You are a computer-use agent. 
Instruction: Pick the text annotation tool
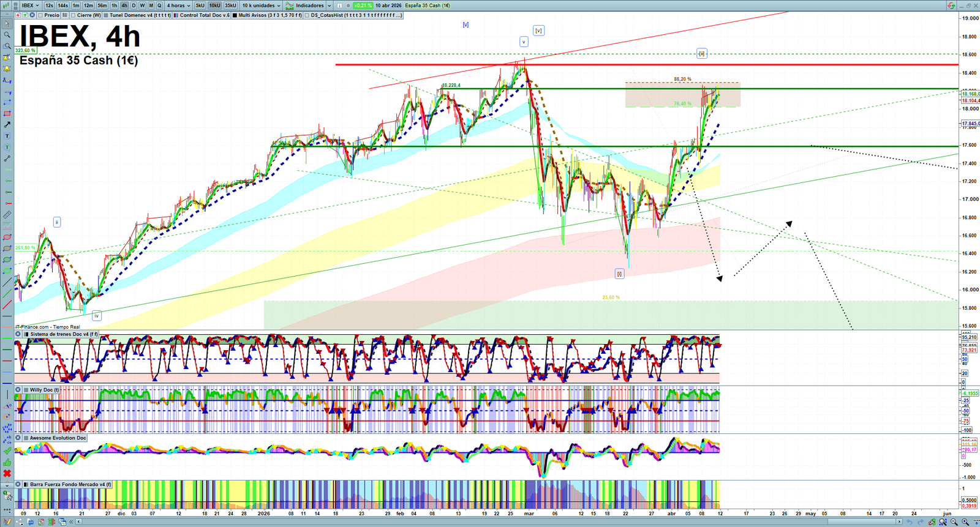point(7,136)
